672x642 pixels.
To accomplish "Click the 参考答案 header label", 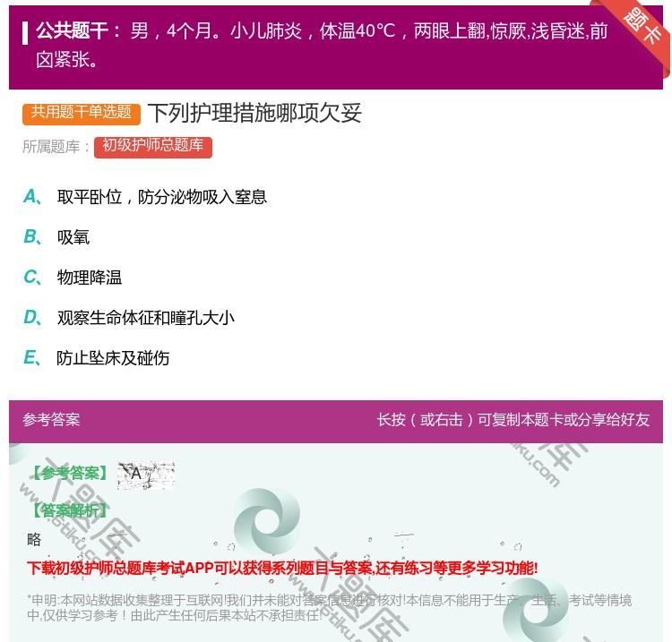I will [51, 420].
